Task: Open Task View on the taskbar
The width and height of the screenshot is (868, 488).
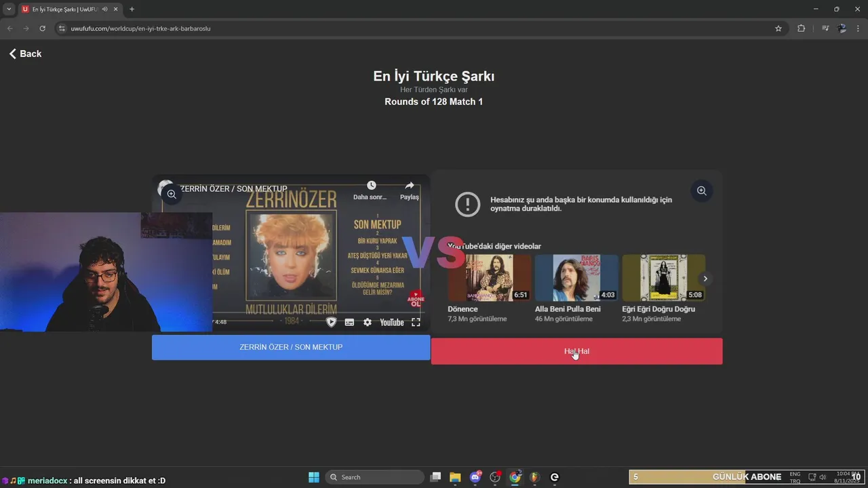Action: (436, 477)
